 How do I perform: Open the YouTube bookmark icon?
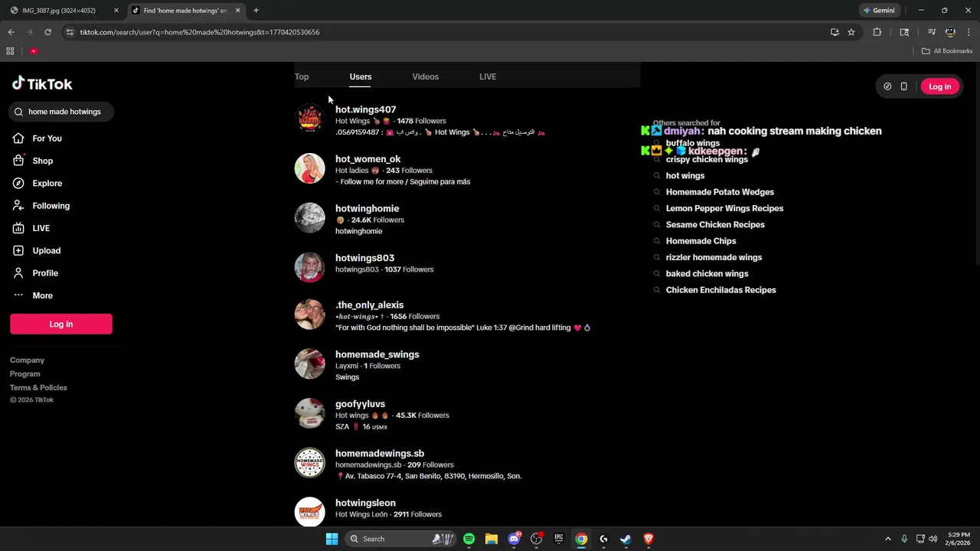(x=34, y=51)
